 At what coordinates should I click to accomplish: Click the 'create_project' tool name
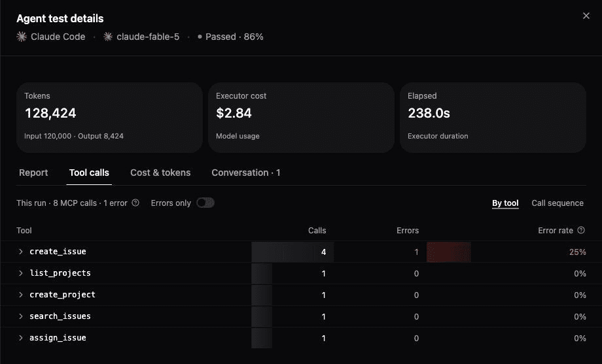pos(62,295)
